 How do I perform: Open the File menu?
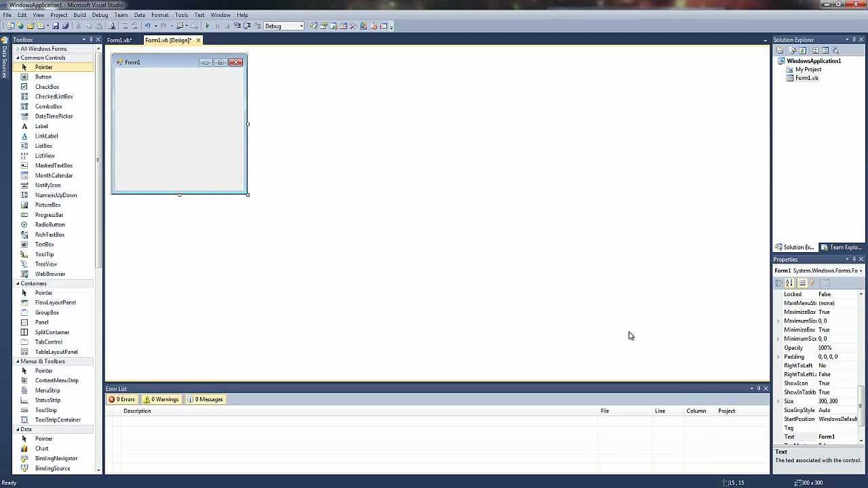coord(7,15)
